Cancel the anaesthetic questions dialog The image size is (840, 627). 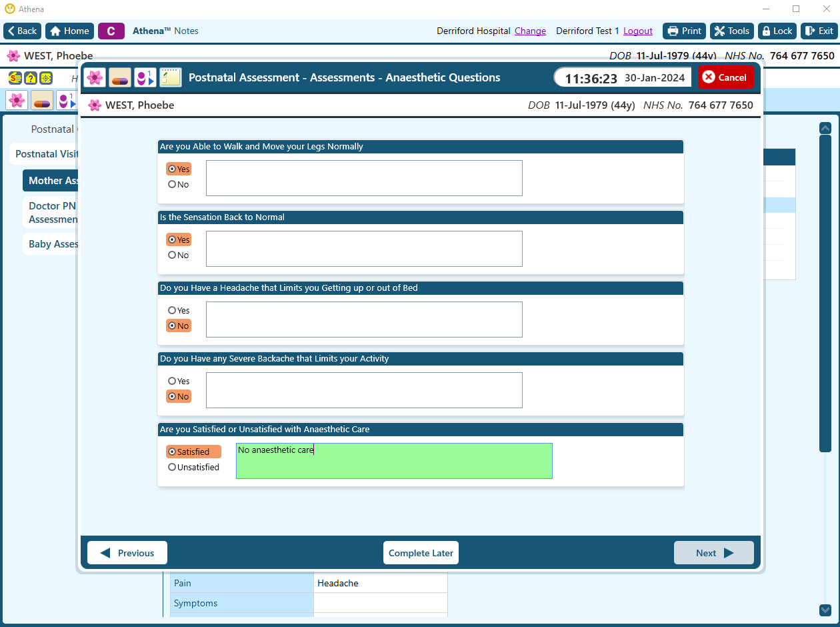pyautogui.click(x=726, y=77)
